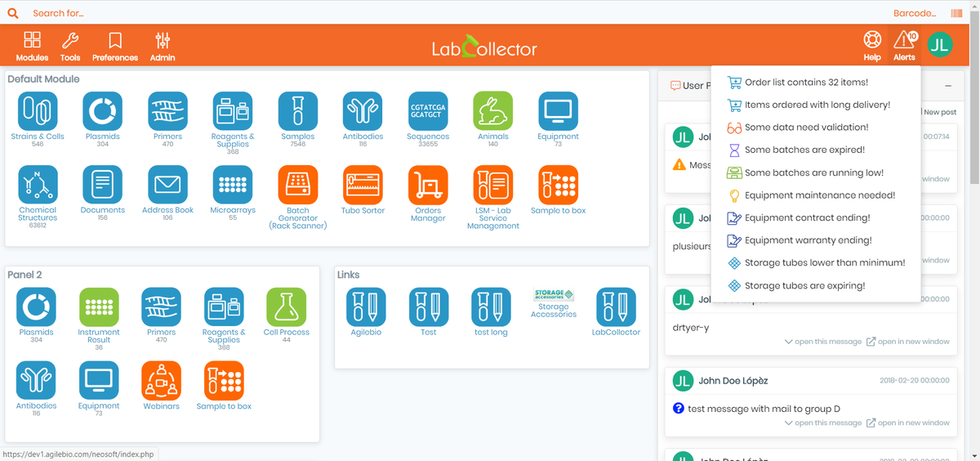Open the Documents module
The height and width of the screenshot is (461, 980).
coord(102,185)
